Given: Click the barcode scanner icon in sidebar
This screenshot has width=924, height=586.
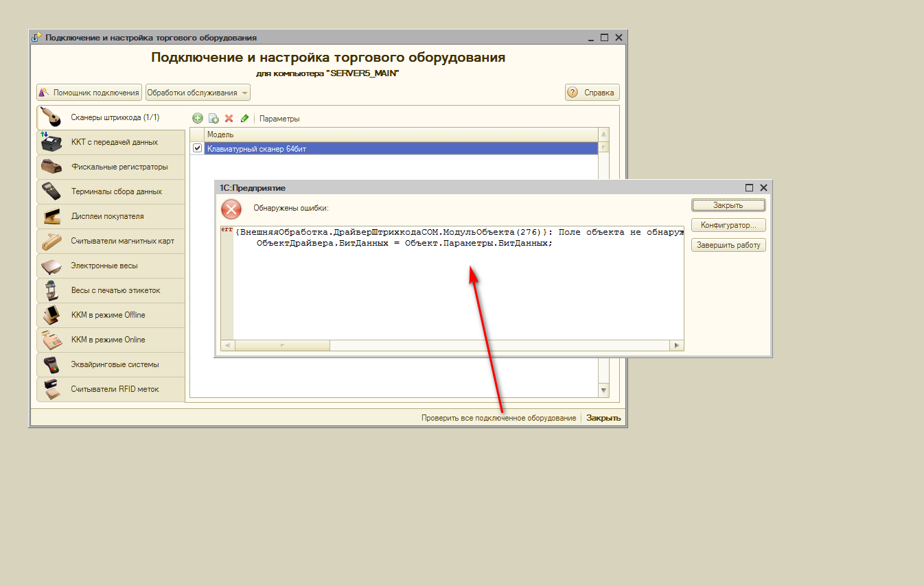Looking at the screenshot, I should pyautogui.click(x=51, y=117).
